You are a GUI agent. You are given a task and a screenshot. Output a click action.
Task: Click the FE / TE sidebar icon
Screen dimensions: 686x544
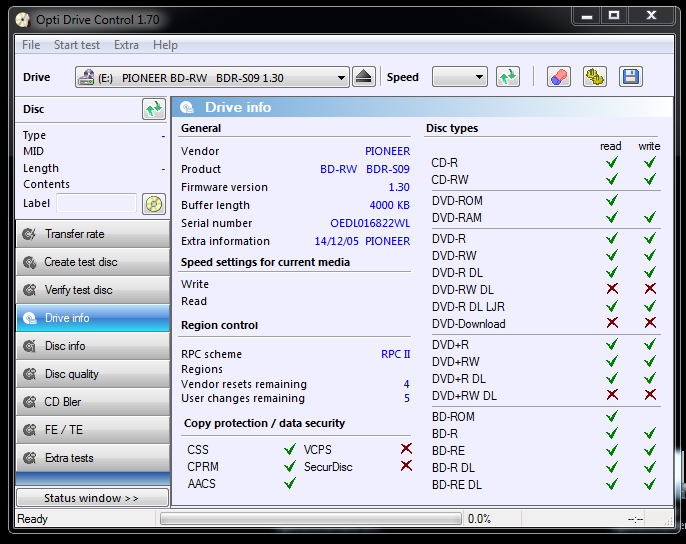(30, 430)
